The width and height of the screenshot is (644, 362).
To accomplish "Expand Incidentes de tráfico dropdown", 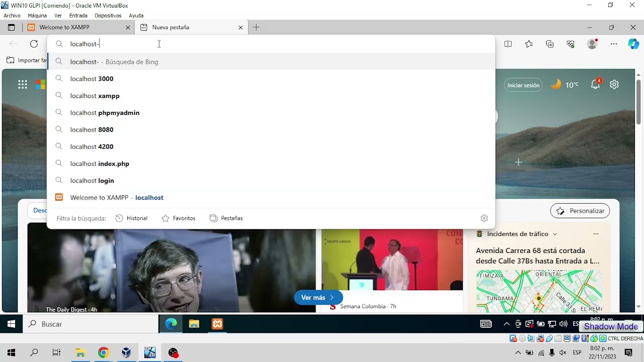I will click(x=555, y=234).
